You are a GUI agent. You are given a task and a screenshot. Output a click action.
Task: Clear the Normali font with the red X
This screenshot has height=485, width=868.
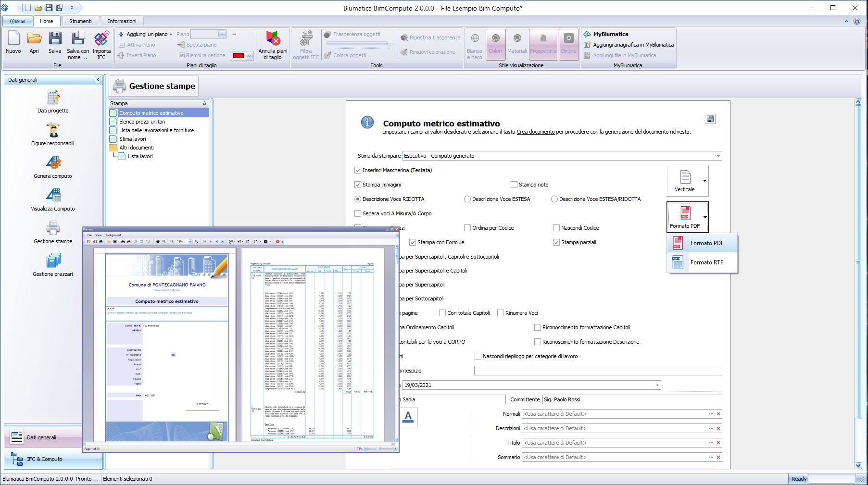(x=718, y=414)
